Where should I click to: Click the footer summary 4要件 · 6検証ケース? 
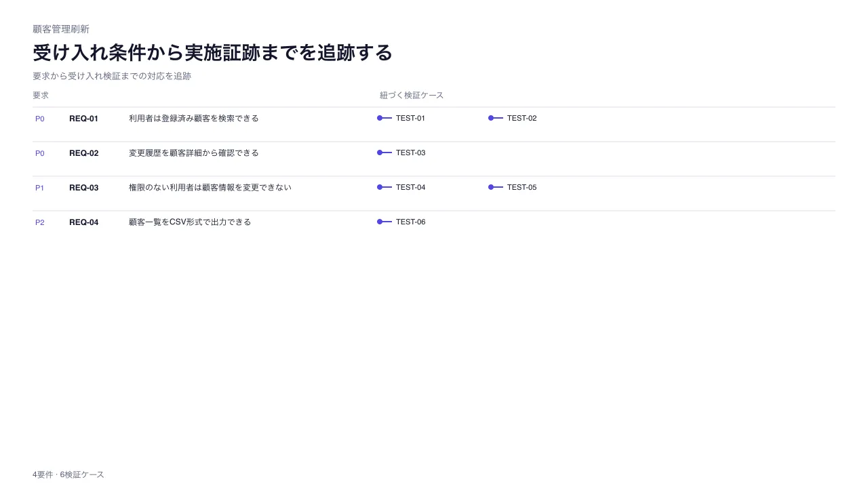tap(68, 474)
